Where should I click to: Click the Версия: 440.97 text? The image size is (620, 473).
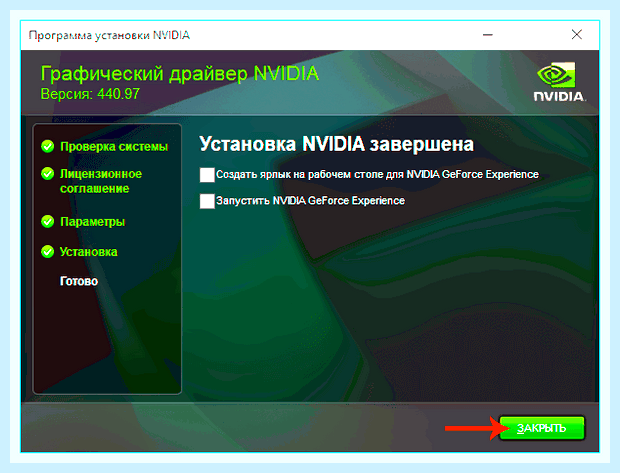[90, 94]
